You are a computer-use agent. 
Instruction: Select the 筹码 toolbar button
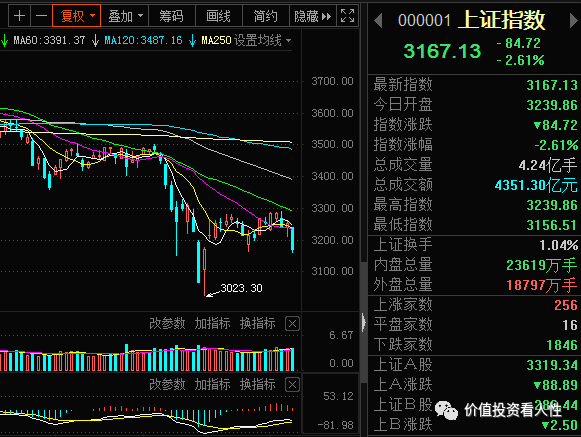point(171,16)
